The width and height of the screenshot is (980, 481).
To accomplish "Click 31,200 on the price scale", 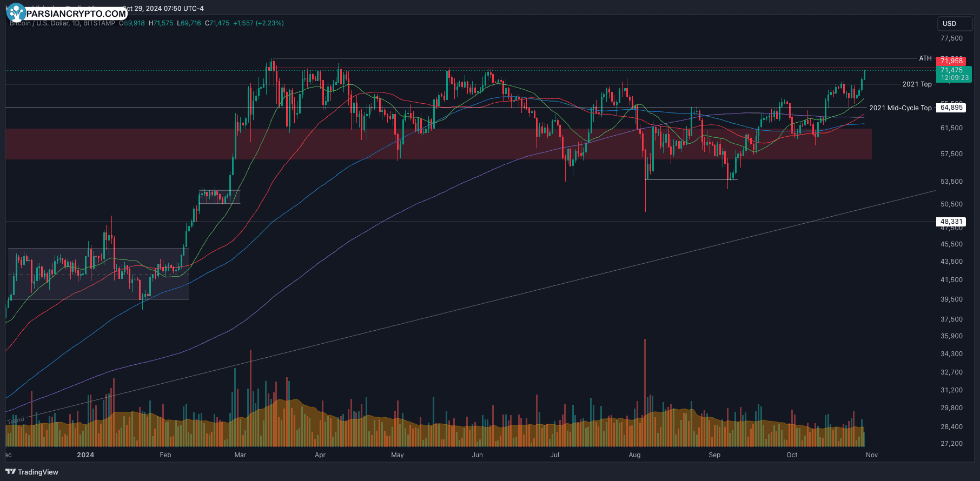I will [952, 390].
